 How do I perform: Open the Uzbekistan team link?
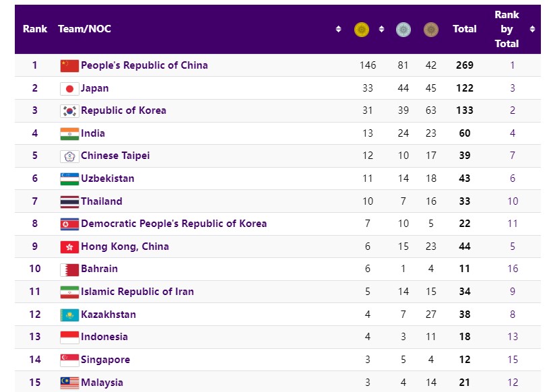click(108, 178)
